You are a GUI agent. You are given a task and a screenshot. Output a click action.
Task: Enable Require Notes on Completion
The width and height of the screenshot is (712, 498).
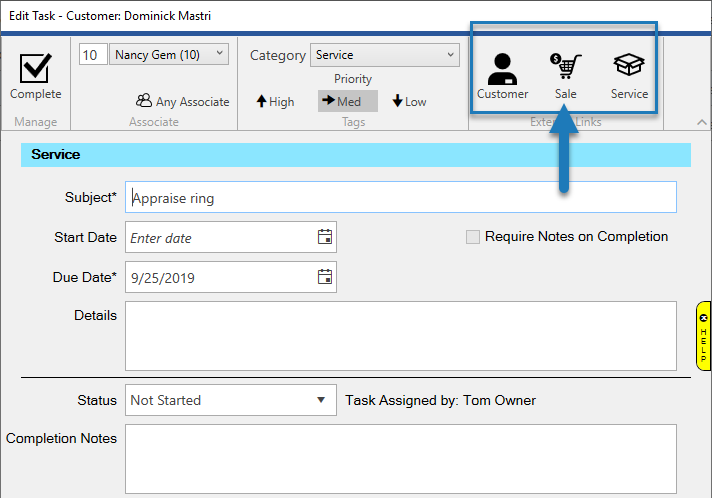(473, 237)
